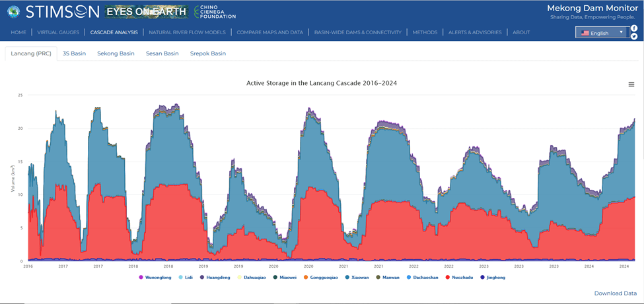Click the Facebook icon in header
This screenshot has height=304, width=644.
tap(634, 28)
